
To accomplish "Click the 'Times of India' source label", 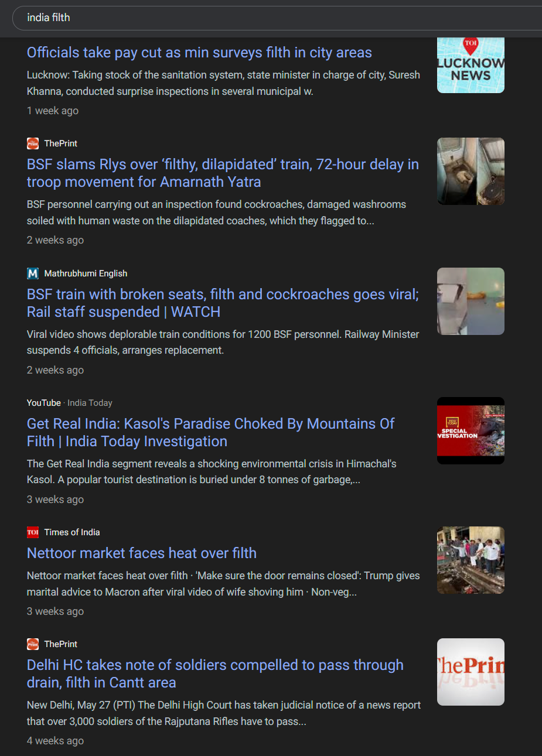I will point(72,532).
